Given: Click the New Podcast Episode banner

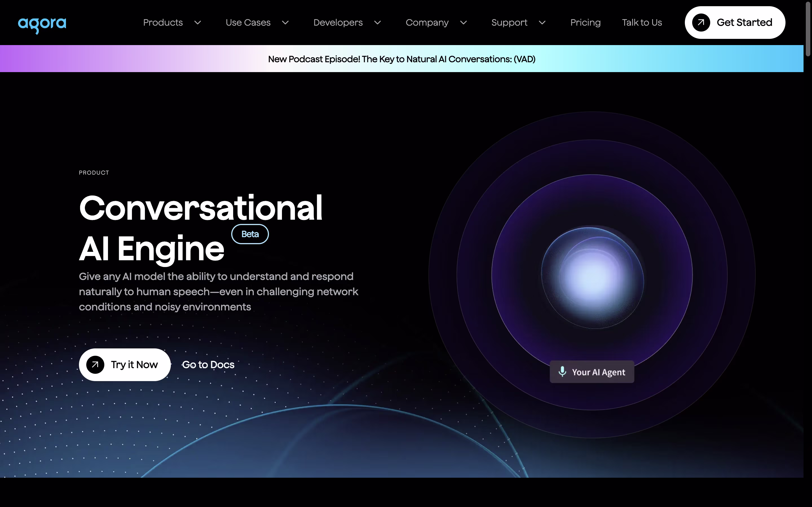Looking at the screenshot, I should (x=402, y=59).
